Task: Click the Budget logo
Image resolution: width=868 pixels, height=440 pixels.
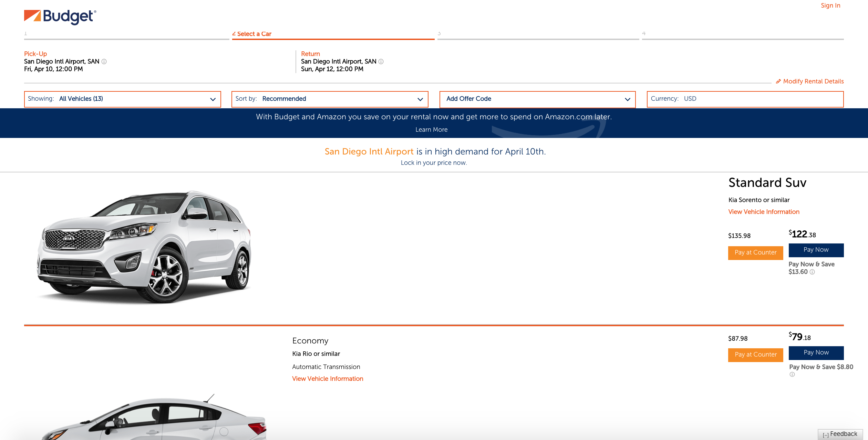Action: click(60, 17)
